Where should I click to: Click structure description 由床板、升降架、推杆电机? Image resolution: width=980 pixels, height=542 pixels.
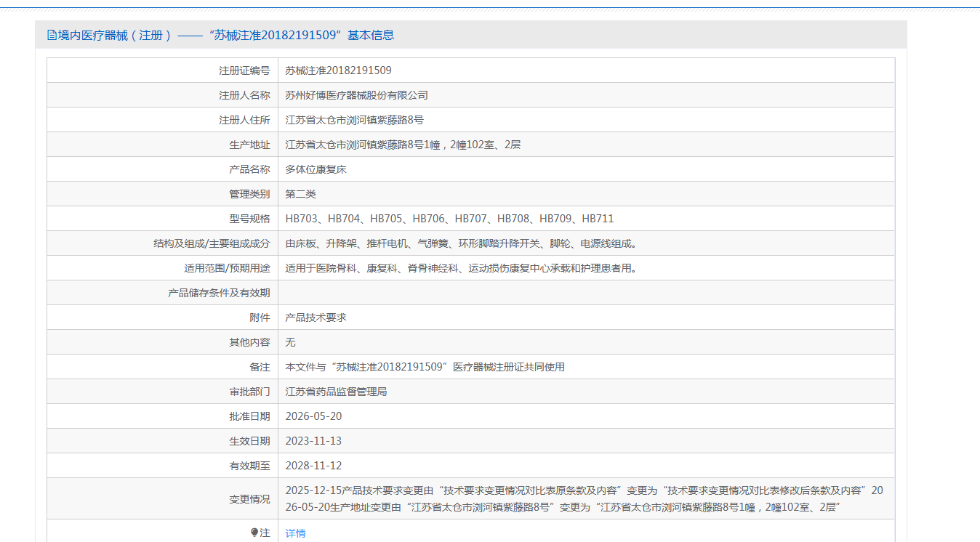click(462, 243)
